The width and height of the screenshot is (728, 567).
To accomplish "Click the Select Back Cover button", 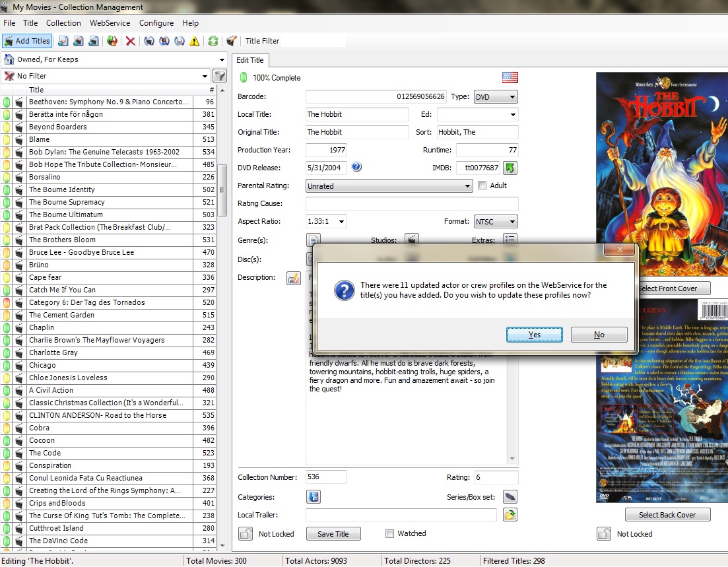I will point(667,515).
